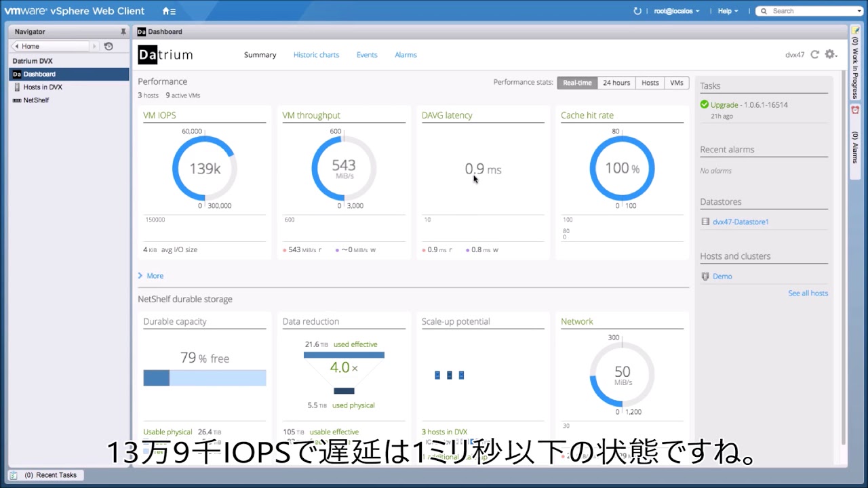Click the refresh icon beside root@localos

pyautogui.click(x=637, y=11)
